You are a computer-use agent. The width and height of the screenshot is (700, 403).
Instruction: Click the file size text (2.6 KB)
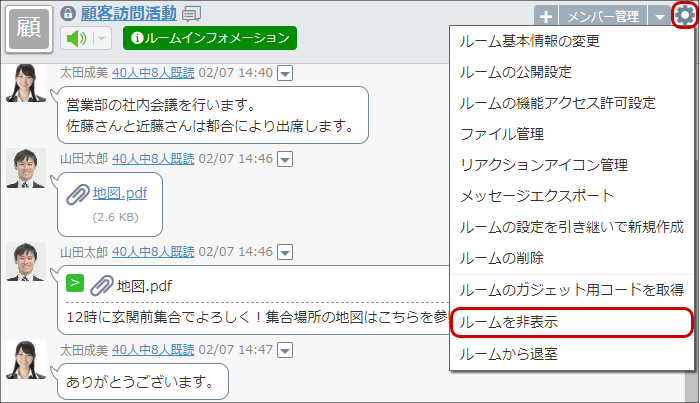click(116, 217)
